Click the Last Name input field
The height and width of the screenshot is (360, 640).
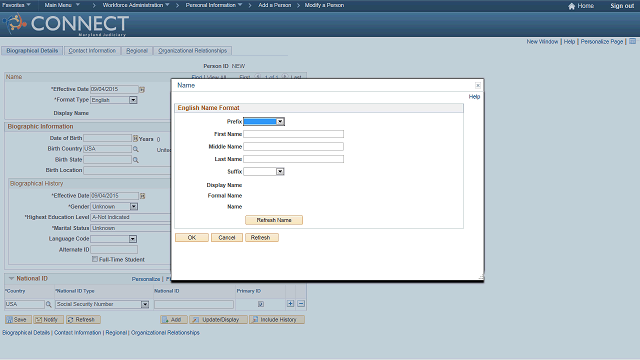(293, 159)
